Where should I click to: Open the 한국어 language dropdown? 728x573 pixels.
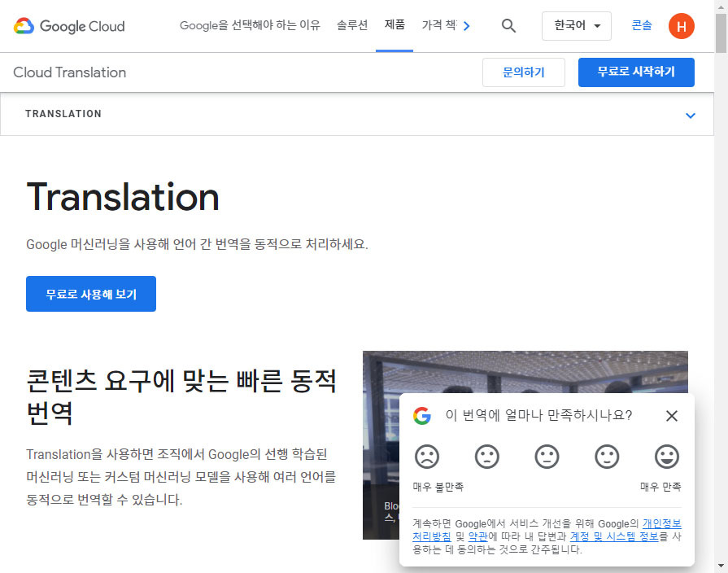click(x=576, y=26)
